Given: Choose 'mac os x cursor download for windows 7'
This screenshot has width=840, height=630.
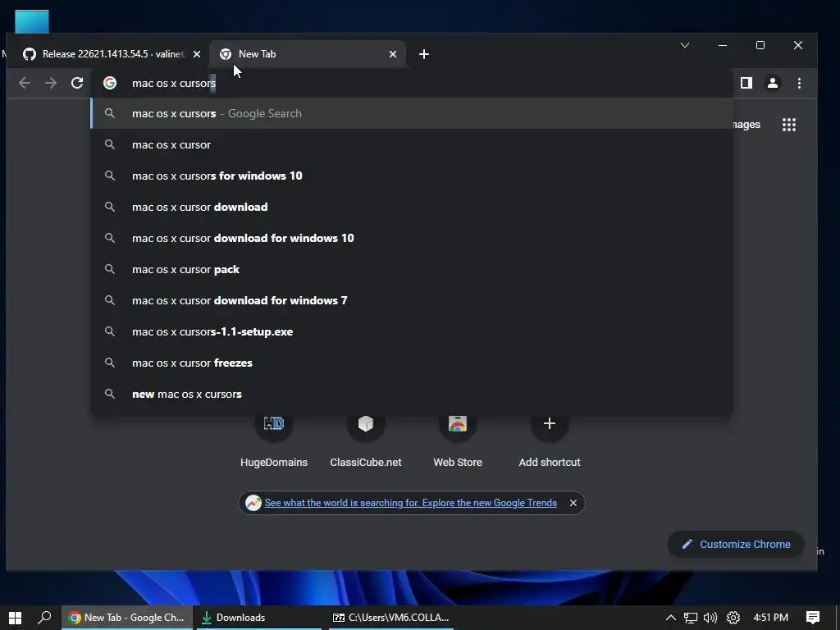Looking at the screenshot, I should pos(412,300).
